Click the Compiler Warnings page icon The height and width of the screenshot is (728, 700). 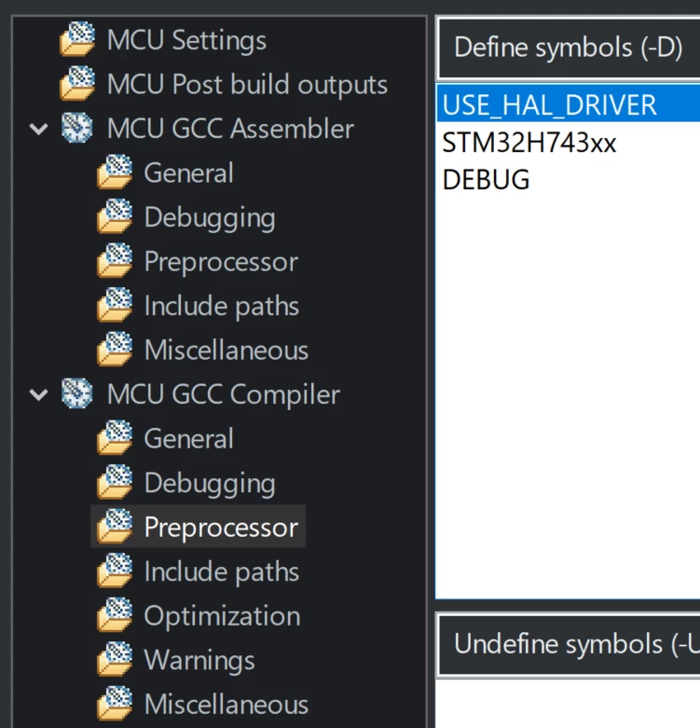(x=115, y=659)
